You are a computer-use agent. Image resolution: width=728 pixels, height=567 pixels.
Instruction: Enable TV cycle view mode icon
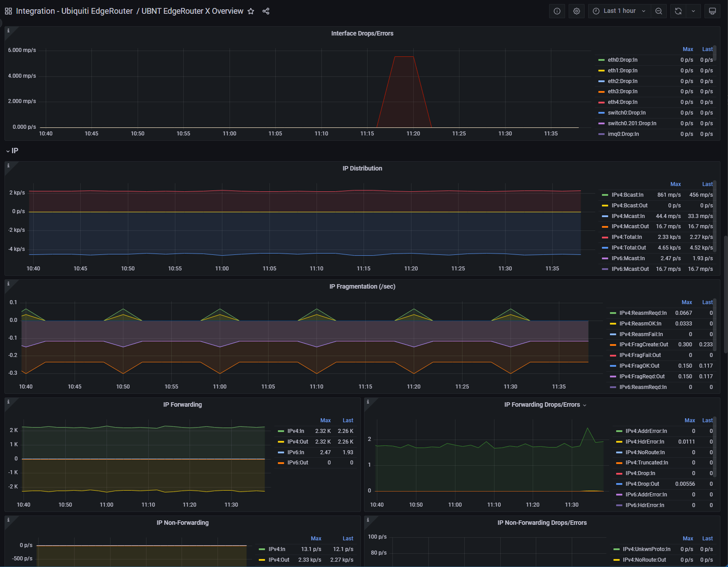tap(712, 11)
